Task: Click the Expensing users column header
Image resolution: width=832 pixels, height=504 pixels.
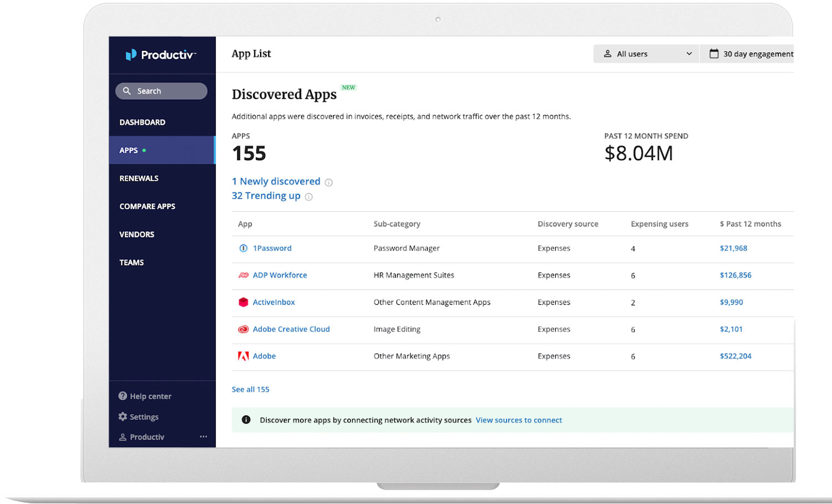Action: (x=659, y=224)
